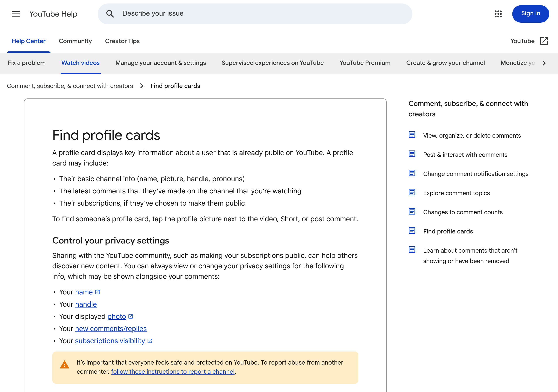Viewport: 558px width, 392px height.
Task: Click the orange warning triangle icon
Action: [x=64, y=365]
